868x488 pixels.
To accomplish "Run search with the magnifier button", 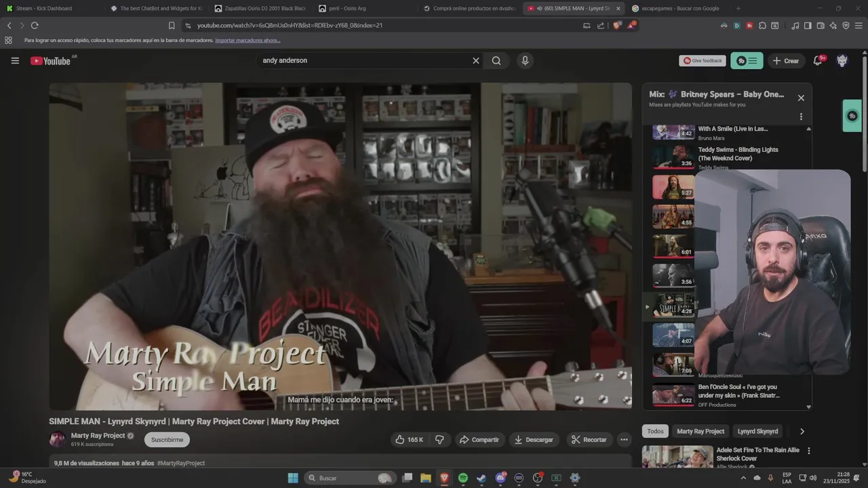I will point(496,60).
